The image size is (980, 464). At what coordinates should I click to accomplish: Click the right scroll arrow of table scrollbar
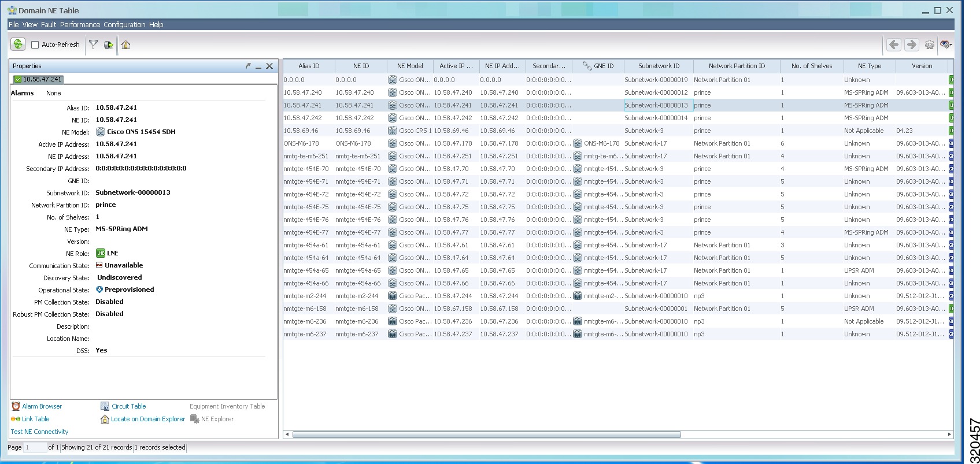[x=949, y=434]
